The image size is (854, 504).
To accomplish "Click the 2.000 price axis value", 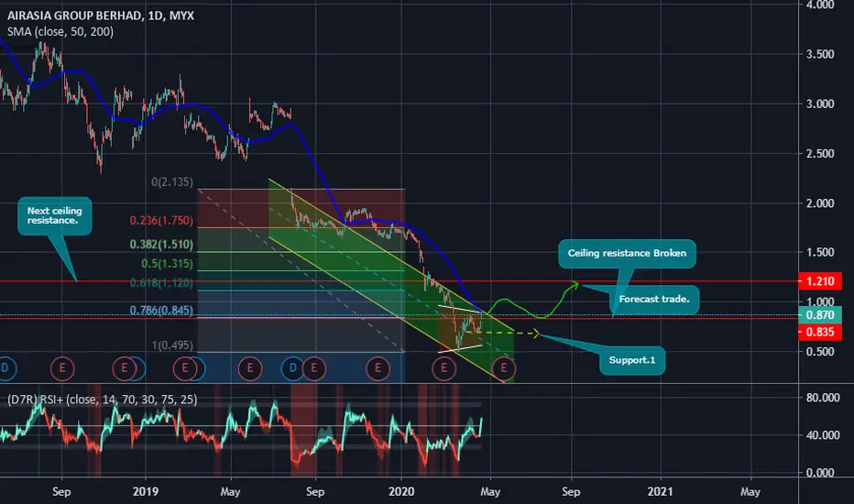I will [820, 203].
